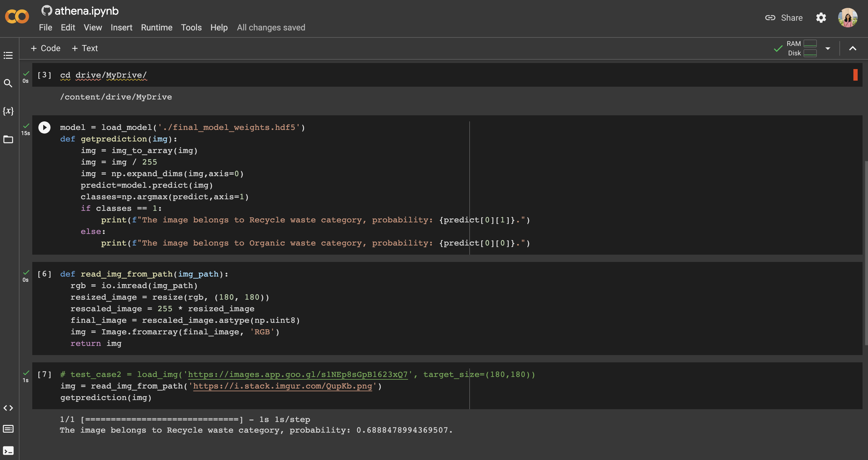Add a new code cell with + Code
Screen dimensions: 868x460
45,48
